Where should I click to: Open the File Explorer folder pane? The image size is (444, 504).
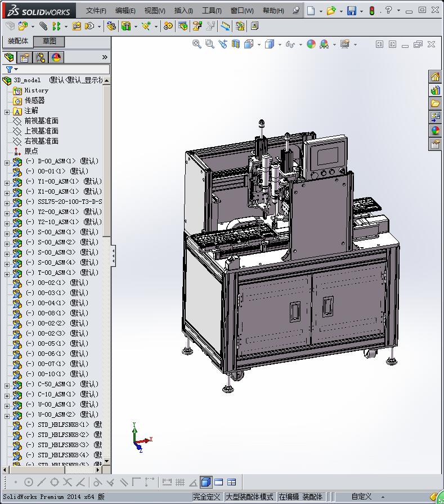click(436, 104)
